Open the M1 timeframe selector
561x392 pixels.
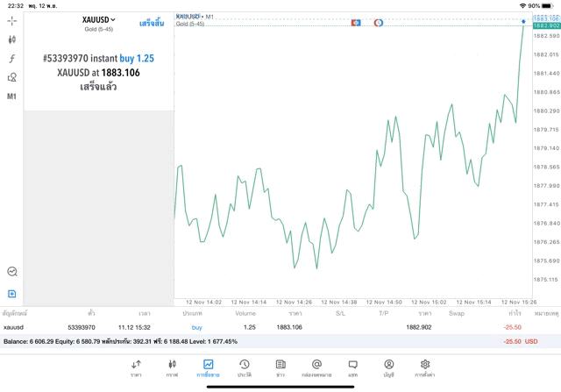(12, 96)
